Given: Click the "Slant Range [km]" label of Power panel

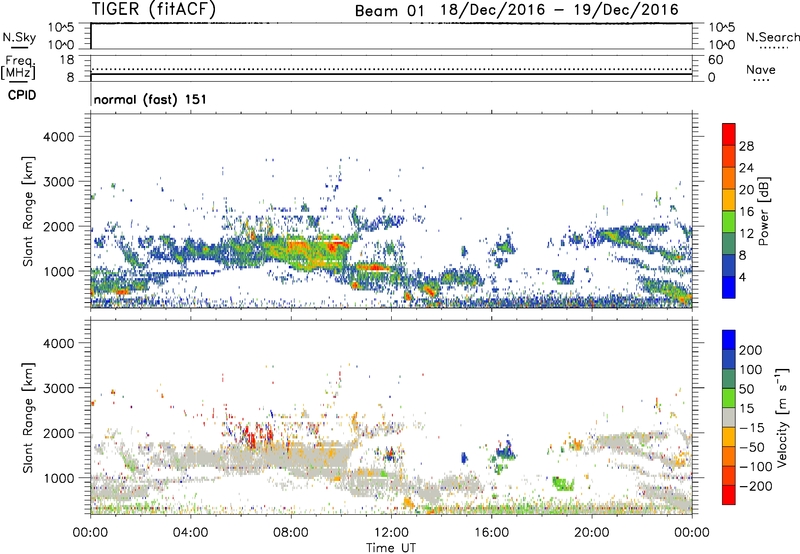Looking at the screenshot, I should (x=28, y=211).
